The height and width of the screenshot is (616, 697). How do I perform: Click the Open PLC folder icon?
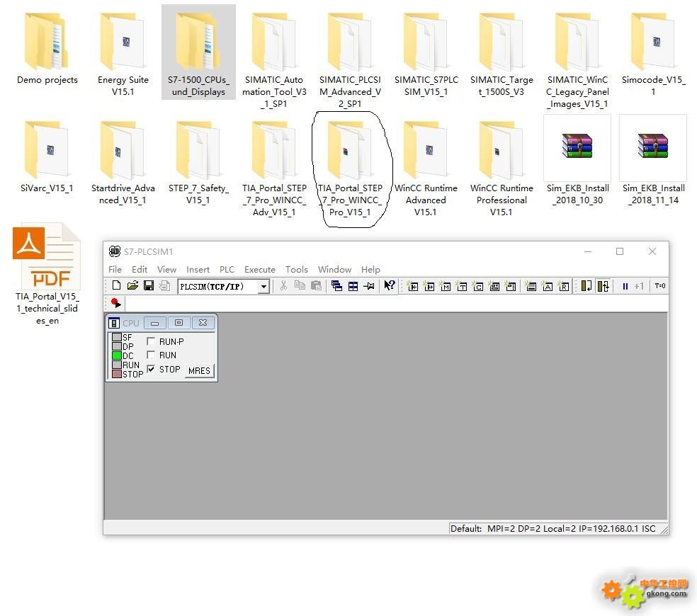coord(132,286)
